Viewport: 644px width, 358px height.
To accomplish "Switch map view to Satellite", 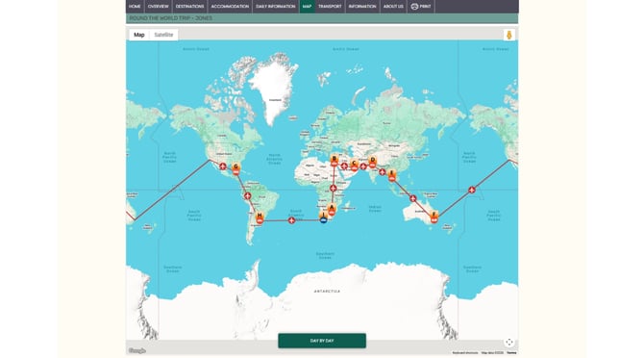I will pyautogui.click(x=163, y=35).
